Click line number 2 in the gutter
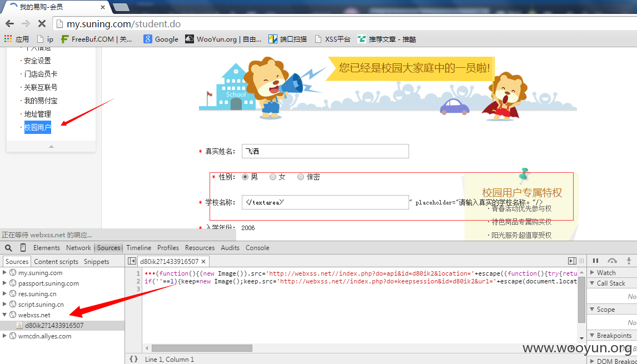The image size is (637, 364). [x=138, y=281]
